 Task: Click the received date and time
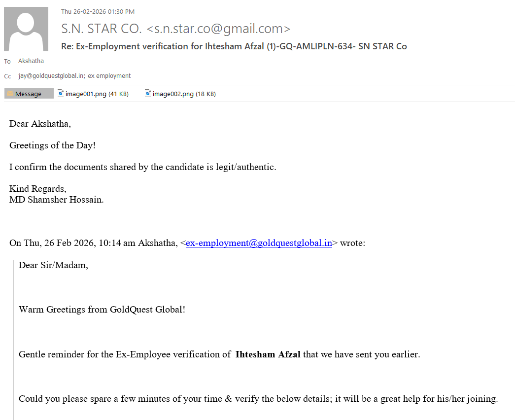click(98, 12)
